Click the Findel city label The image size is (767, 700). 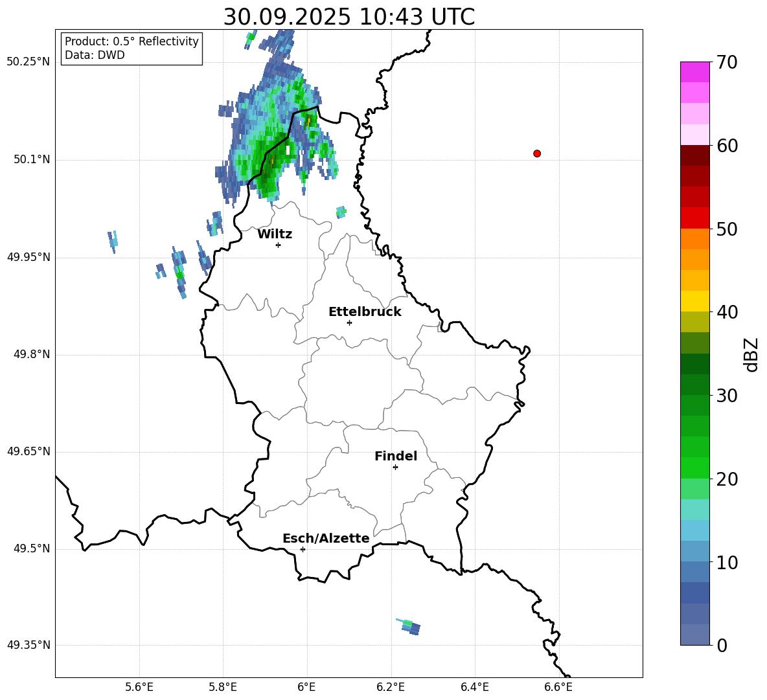click(x=396, y=456)
